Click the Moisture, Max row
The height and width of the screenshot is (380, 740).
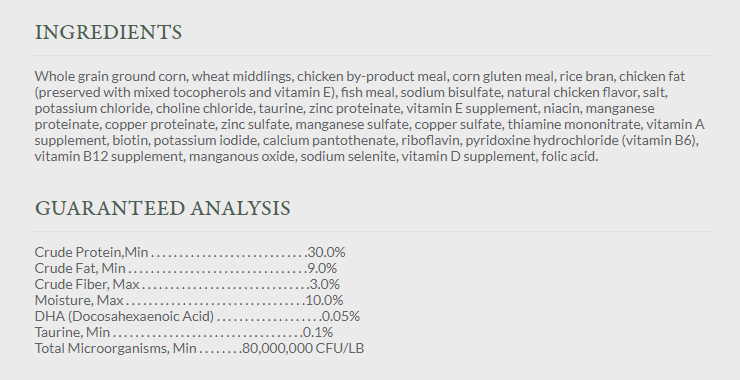pyautogui.click(x=189, y=300)
